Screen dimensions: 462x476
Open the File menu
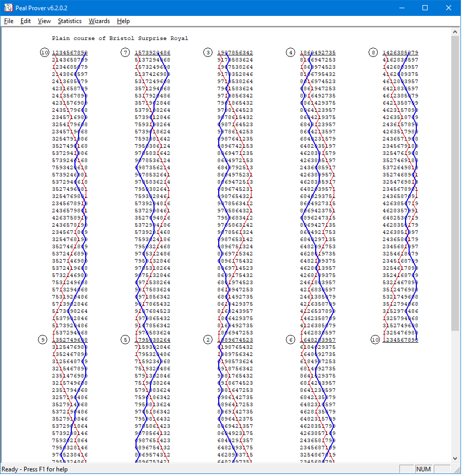(9, 21)
